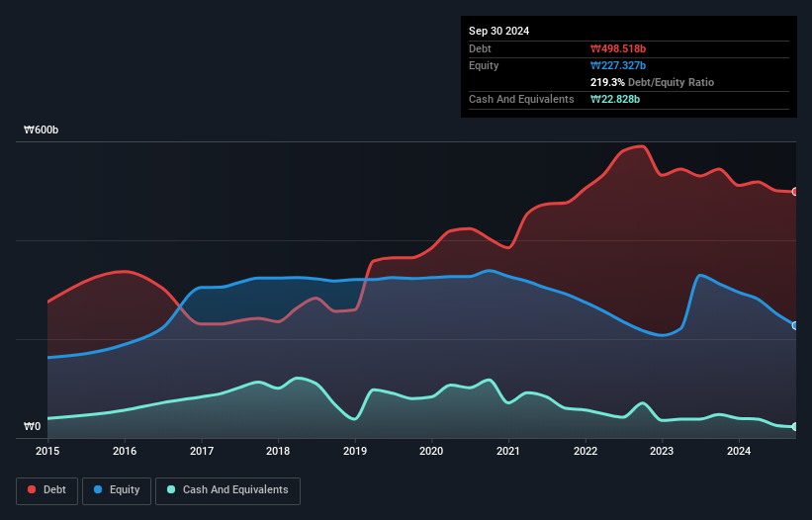812x520 pixels.
Task: Click the ₩498.518b debt value
Action: point(618,48)
